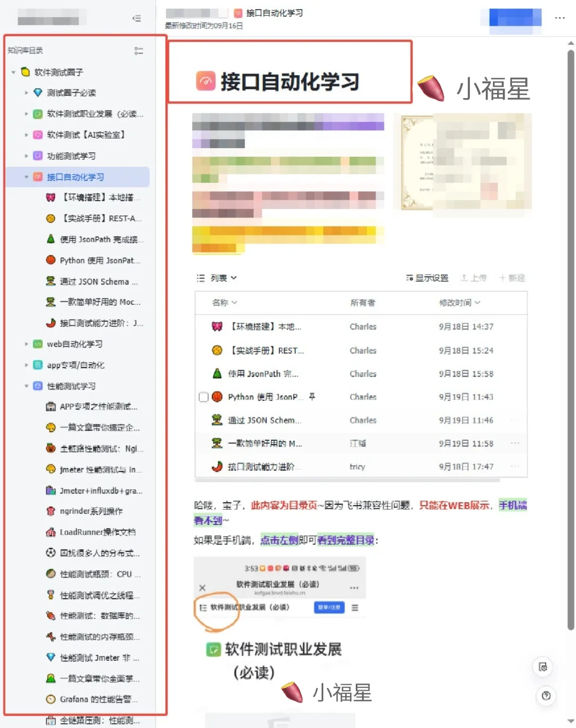This screenshot has width=576, height=728.
Task: Check the checkbox on the Python 使用 JsonP row
Action: point(203,397)
